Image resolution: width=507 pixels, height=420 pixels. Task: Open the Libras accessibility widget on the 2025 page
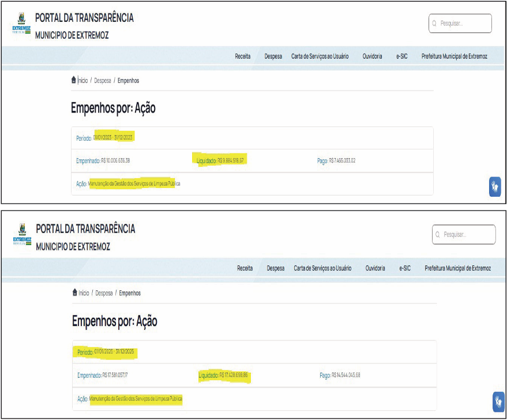click(x=498, y=401)
